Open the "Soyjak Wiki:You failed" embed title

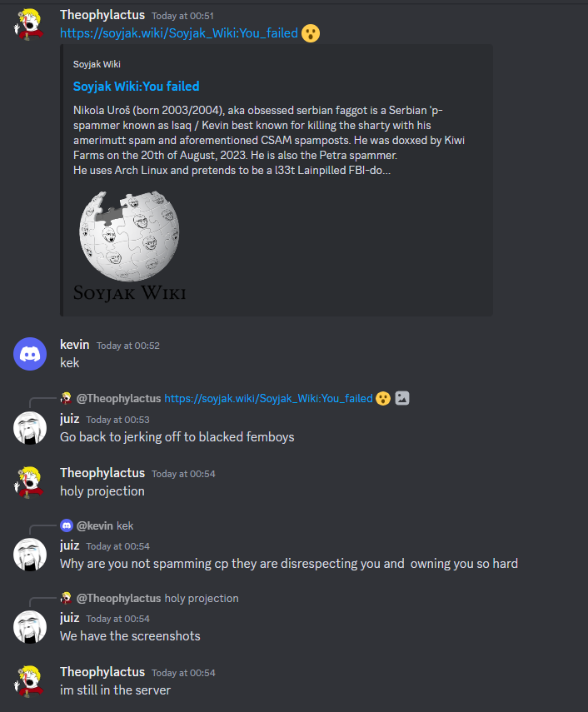click(137, 87)
